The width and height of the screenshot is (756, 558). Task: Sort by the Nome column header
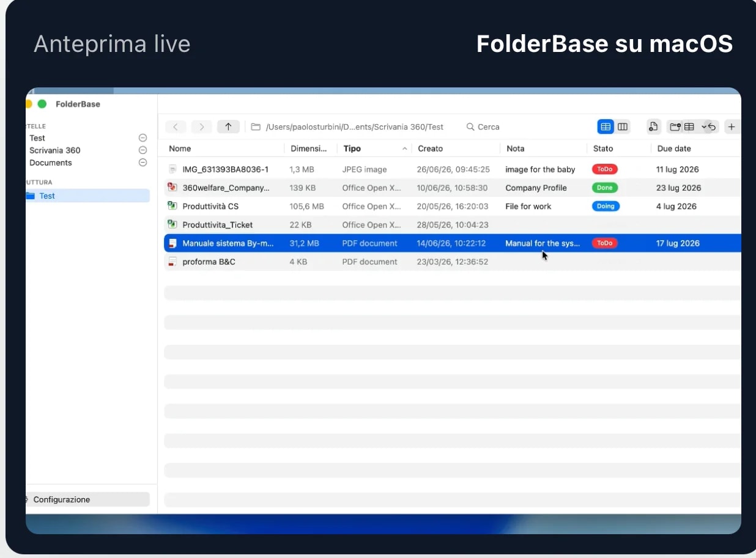click(180, 149)
